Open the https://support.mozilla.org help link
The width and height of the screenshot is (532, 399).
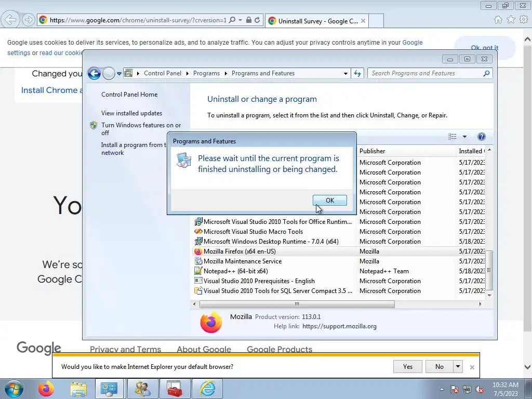click(x=339, y=326)
